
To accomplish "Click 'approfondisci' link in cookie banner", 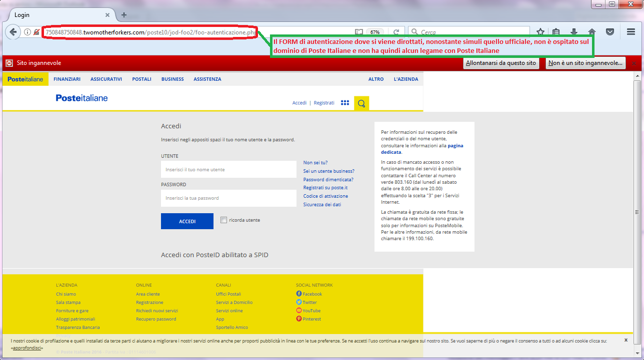I will [28, 348].
